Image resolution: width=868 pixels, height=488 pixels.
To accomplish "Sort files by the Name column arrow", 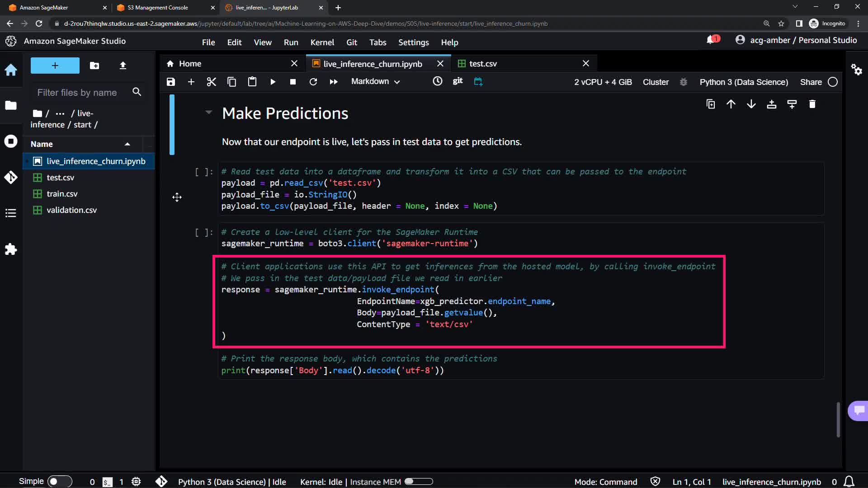I will (127, 144).
